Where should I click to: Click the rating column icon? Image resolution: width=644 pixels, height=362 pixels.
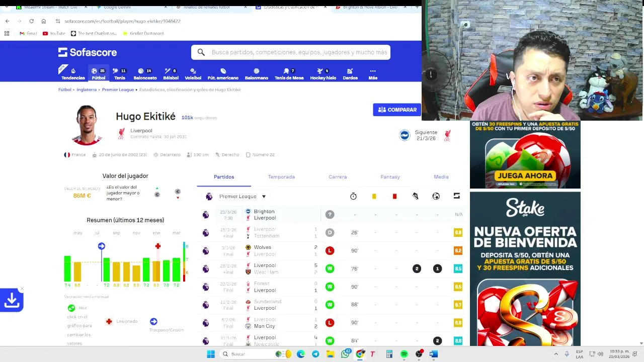click(456, 196)
